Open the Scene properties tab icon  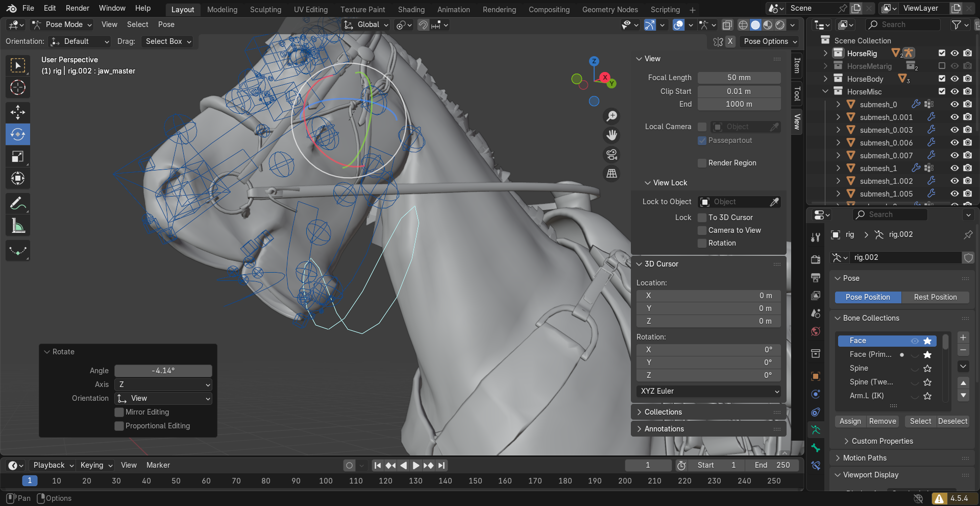(816, 313)
